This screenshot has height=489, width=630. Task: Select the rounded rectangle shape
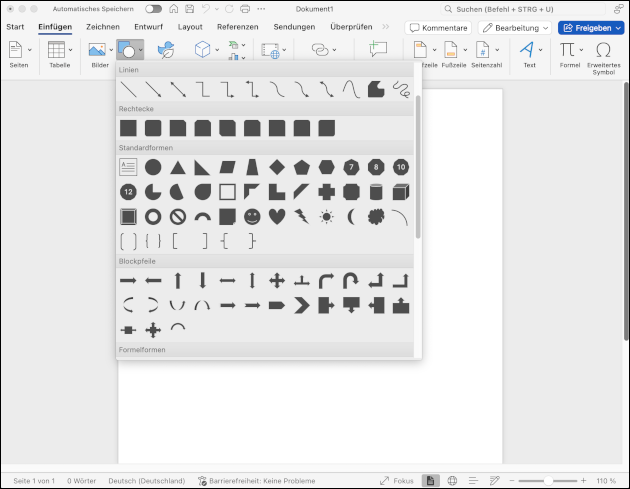pyautogui.click(x=153, y=128)
